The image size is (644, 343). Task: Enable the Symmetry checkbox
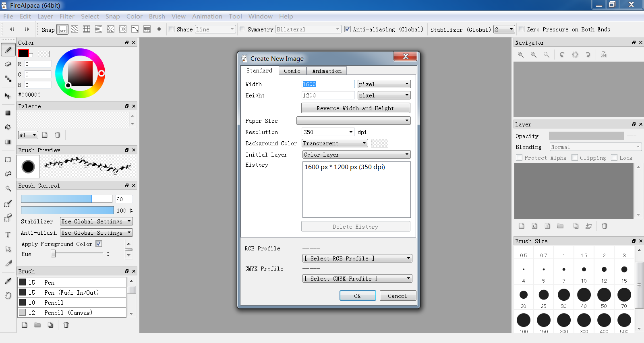click(242, 29)
